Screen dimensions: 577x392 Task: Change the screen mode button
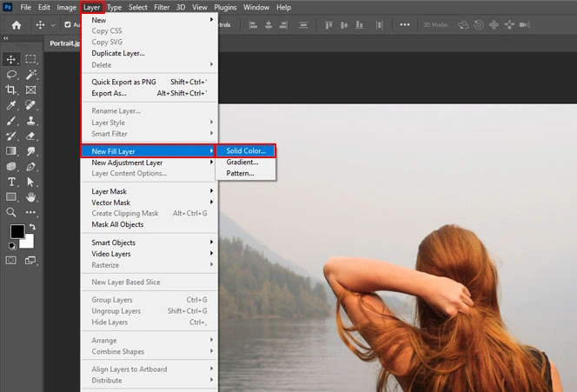pos(30,260)
